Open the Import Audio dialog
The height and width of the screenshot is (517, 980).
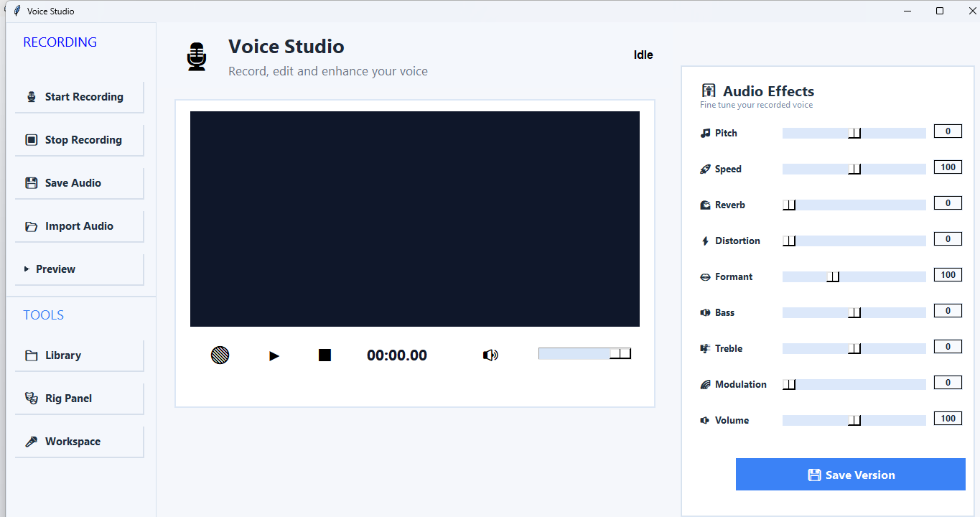(79, 226)
